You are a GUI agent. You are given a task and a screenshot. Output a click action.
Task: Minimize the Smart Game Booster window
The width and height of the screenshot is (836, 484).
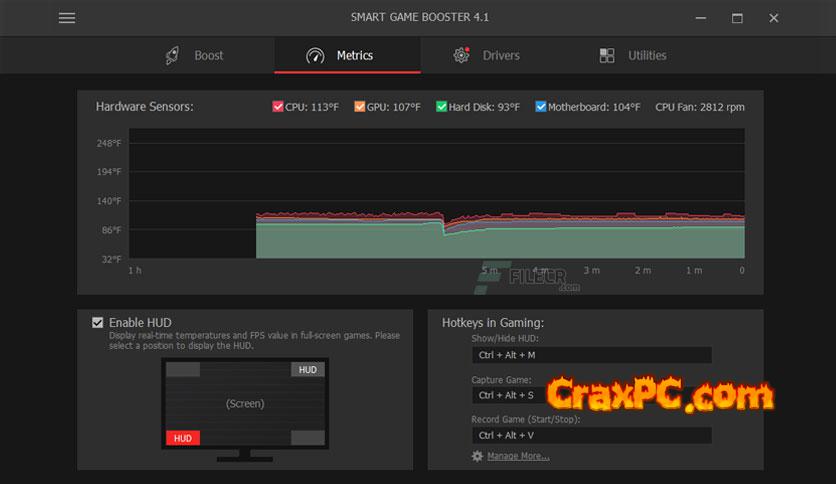700,18
